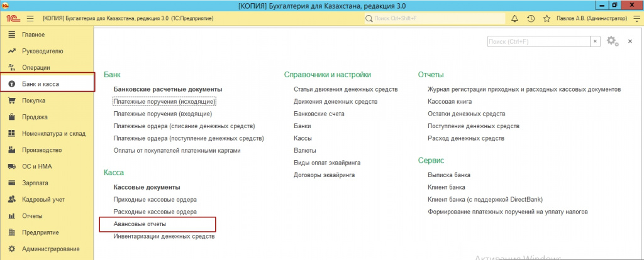Screen dimensions: 644x260
Task: Open service menu at top-right corner
Action: (x=637, y=18)
